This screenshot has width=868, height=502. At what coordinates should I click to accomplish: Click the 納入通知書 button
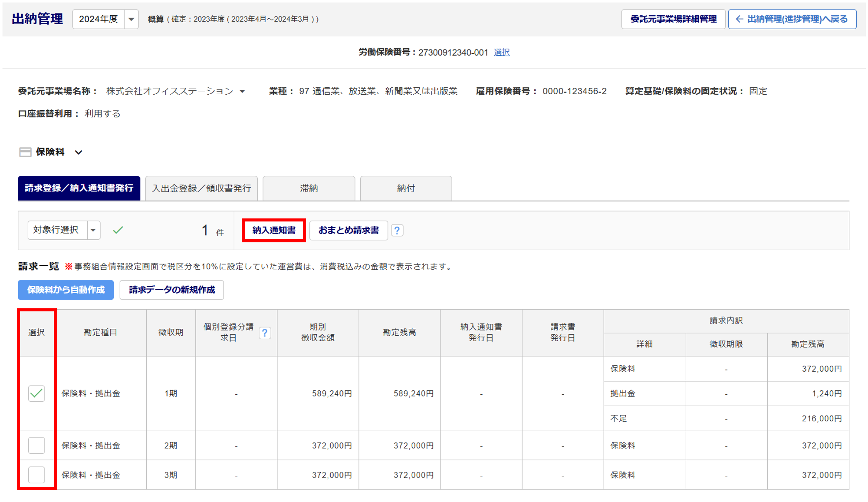point(274,230)
